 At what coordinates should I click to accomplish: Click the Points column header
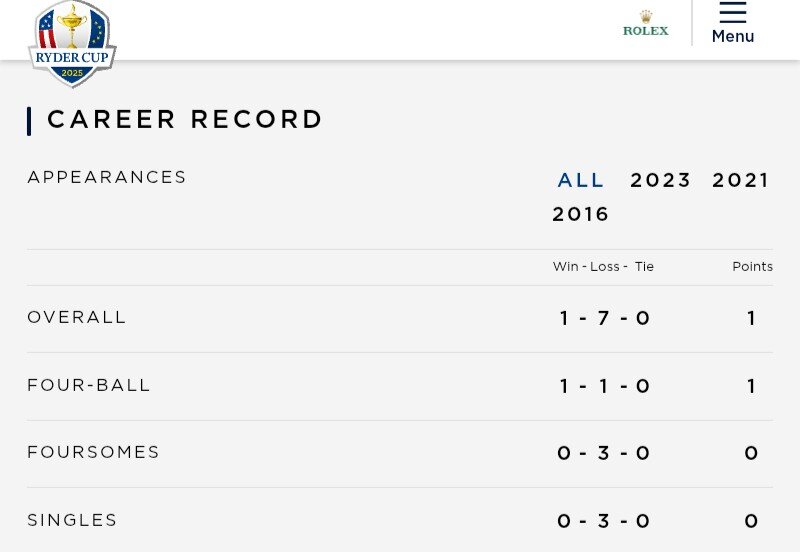click(x=753, y=266)
